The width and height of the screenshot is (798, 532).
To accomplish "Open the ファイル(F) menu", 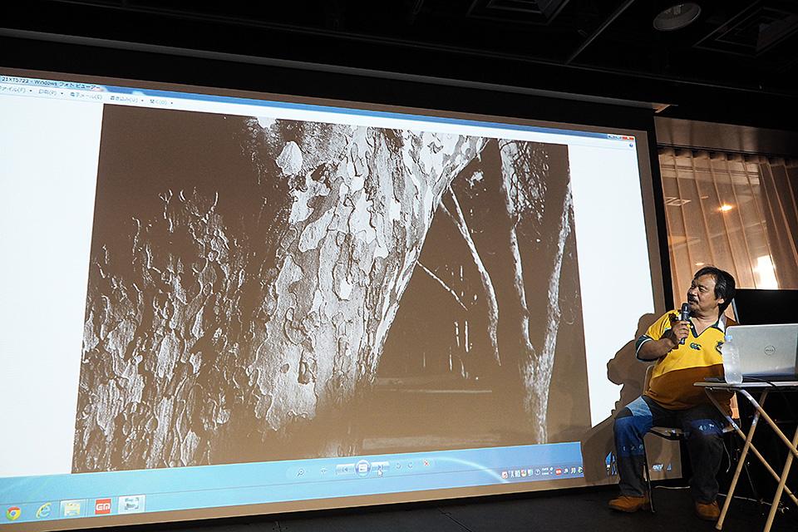I will point(12,90).
